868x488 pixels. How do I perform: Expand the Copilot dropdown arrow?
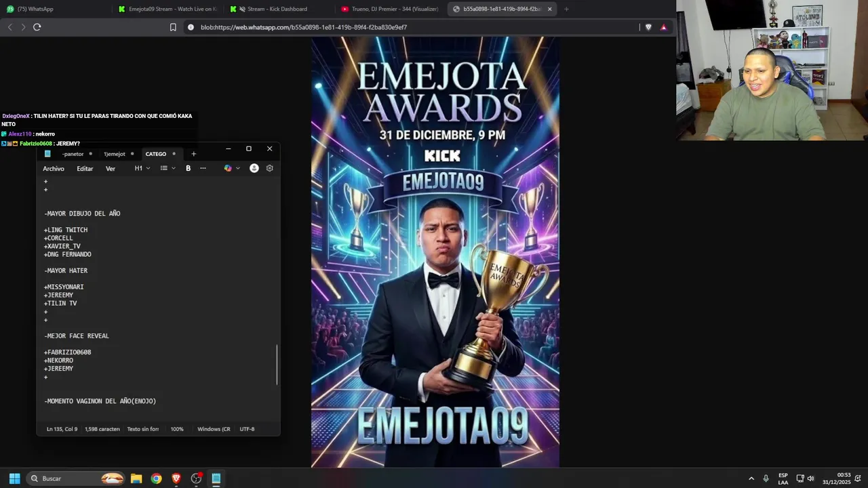tap(237, 168)
